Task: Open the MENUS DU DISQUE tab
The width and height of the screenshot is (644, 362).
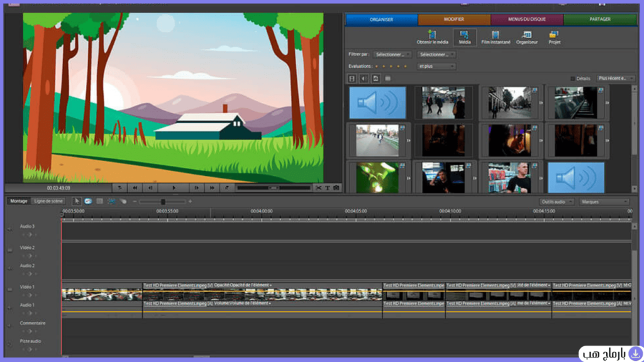Action: (x=526, y=19)
